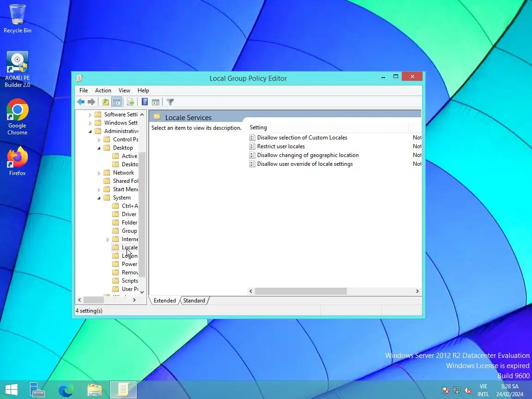Open Server Manager from the taskbar

pos(37,390)
